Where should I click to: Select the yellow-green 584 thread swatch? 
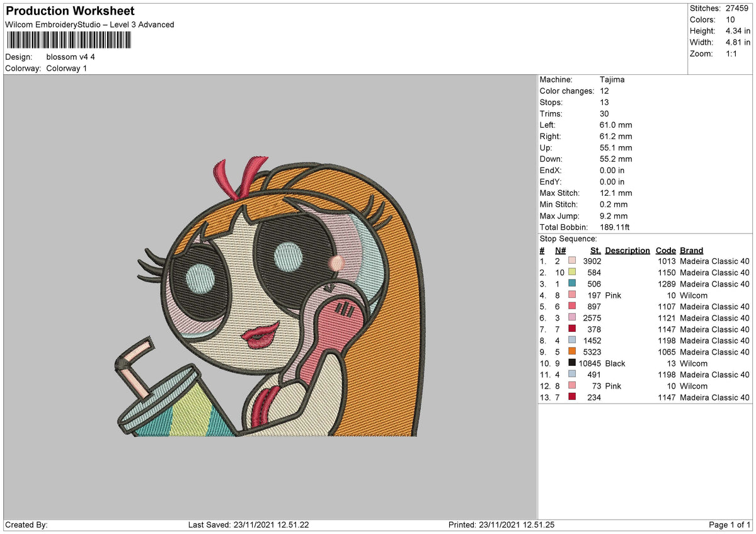tap(572, 273)
